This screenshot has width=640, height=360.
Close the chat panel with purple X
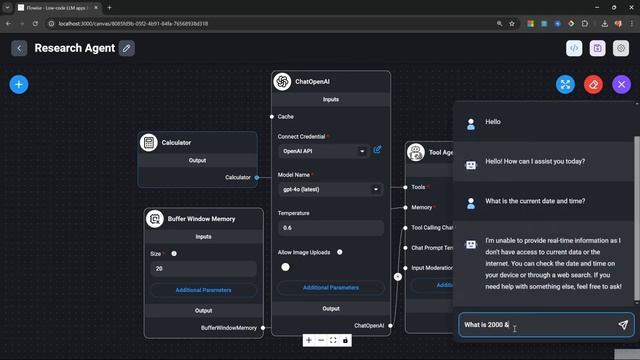tap(621, 84)
